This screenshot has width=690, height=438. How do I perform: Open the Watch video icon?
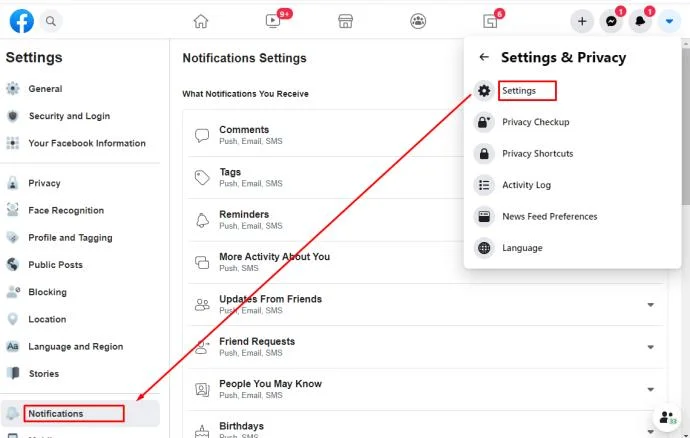click(x=273, y=21)
